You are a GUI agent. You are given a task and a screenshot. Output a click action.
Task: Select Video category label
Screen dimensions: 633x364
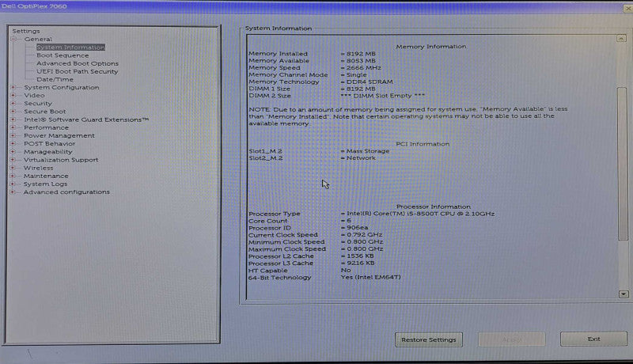pos(34,95)
